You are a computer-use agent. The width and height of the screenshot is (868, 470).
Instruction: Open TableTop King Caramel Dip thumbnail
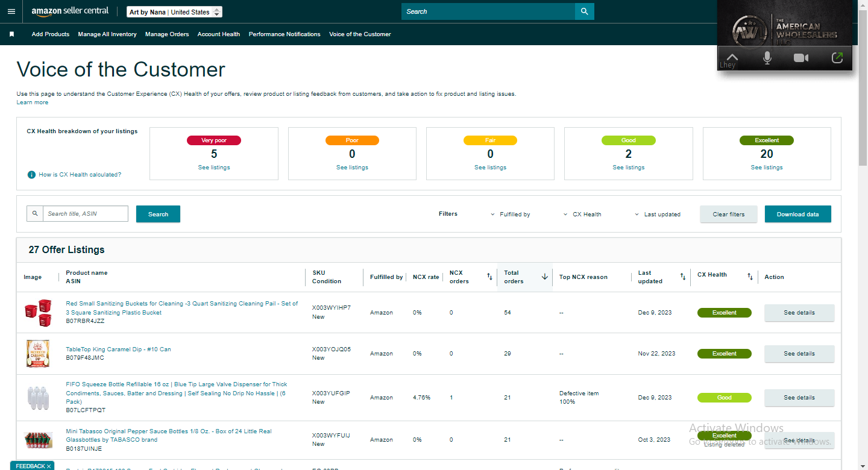click(37, 354)
